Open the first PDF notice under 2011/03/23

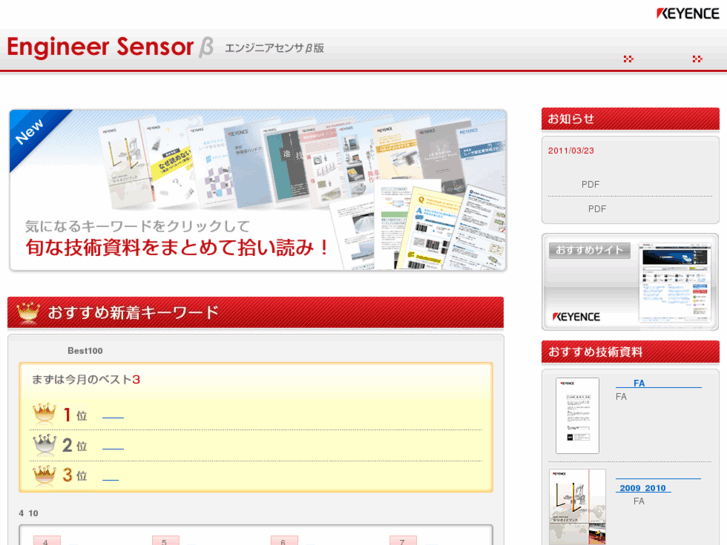590,185
